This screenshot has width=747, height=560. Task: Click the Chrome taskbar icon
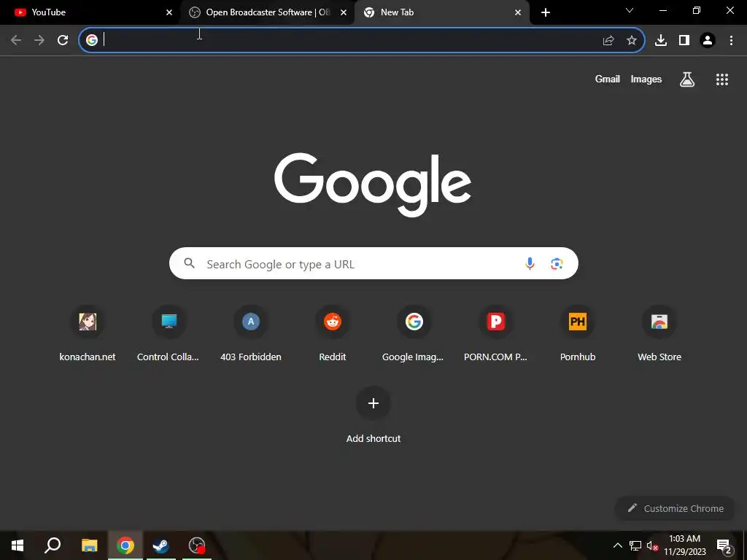(x=125, y=545)
